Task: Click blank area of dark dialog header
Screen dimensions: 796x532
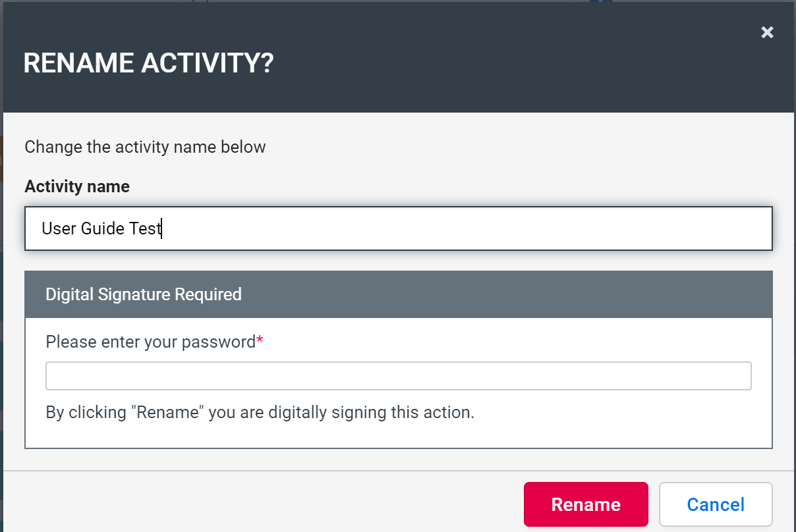Action: pyautogui.click(x=494, y=64)
